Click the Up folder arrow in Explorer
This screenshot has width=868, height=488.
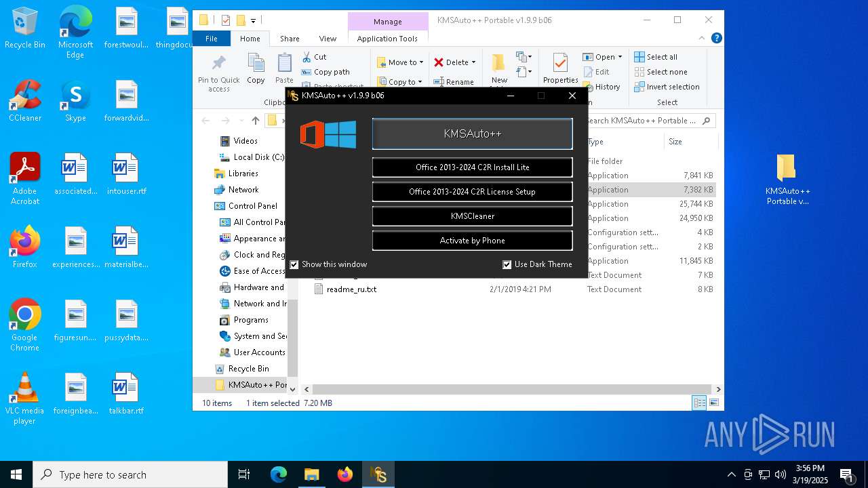tap(255, 121)
